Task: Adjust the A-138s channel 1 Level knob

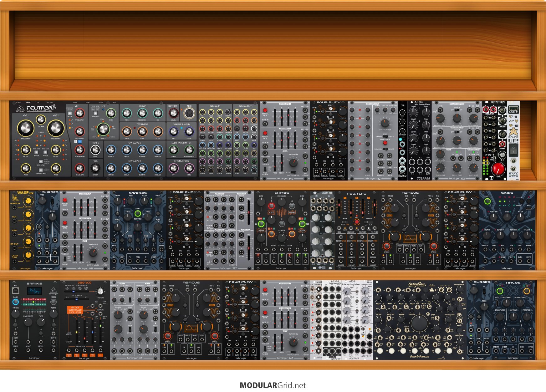Action: pyautogui.click(x=413, y=112)
